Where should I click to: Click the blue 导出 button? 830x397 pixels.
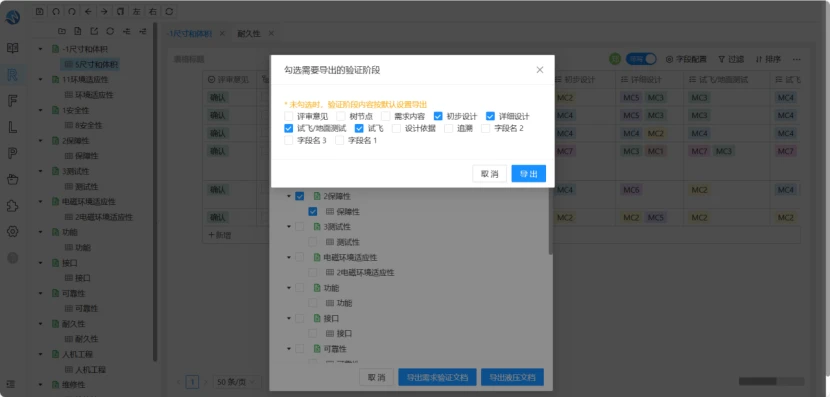528,174
